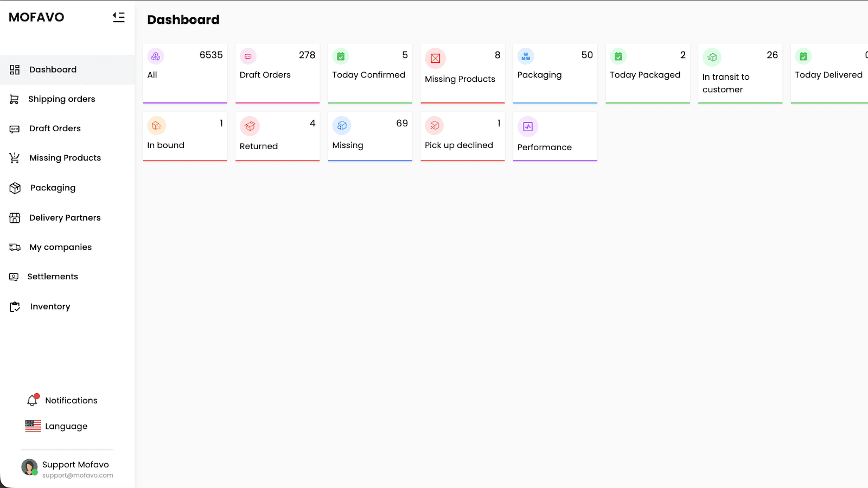
Task: Click the red open-box icon on Returned card
Action: (250, 126)
